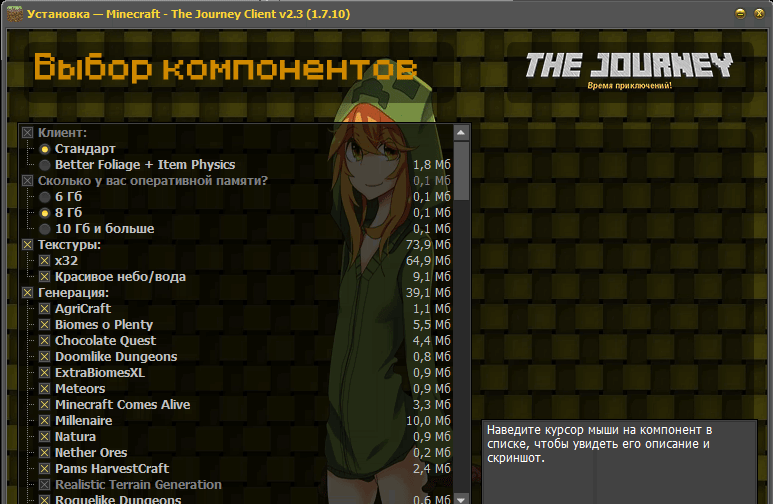Screen dimensions: 773x504
Task: Choose the 6 Гб memory option
Action: pyautogui.click(x=45, y=197)
